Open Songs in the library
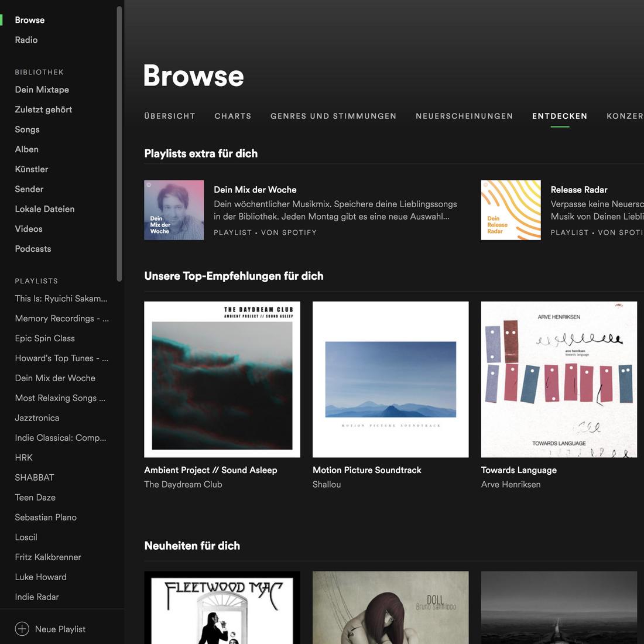The image size is (644, 644). [x=27, y=129]
